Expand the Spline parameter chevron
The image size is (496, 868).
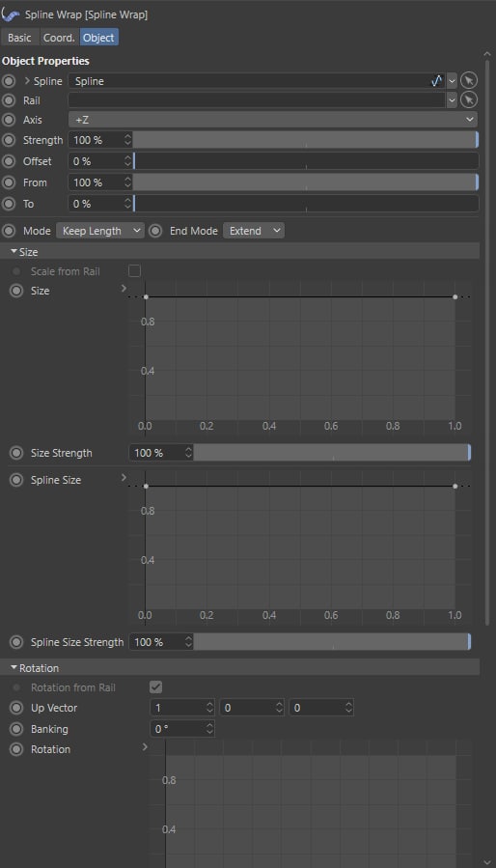tap(27, 81)
